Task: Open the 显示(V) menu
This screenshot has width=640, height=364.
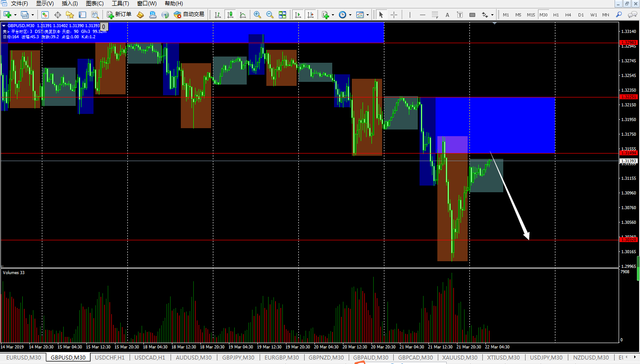Action: (x=45, y=4)
